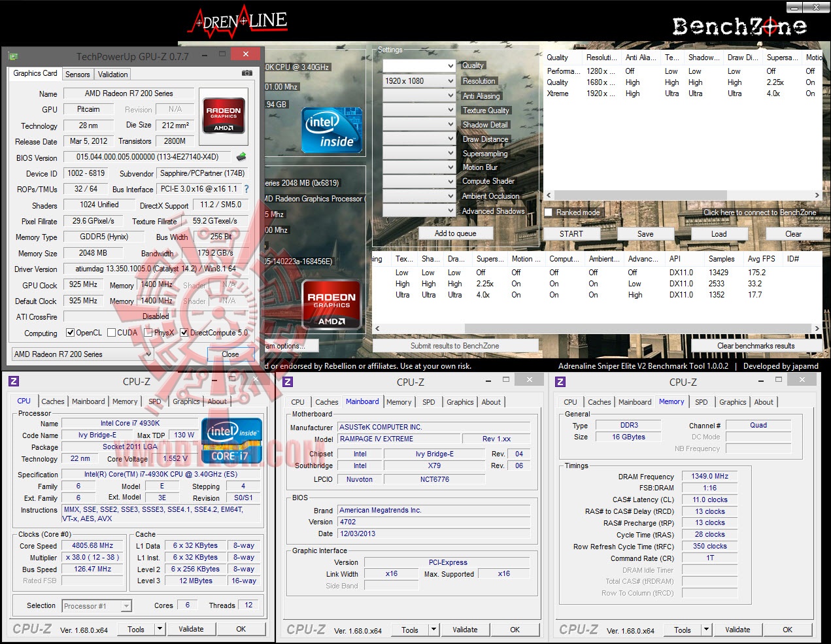The width and height of the screenshot is (831, 644).
Task: Click the Radeon Graphics logo in benchmark tool
Action: tap(331, 304)
